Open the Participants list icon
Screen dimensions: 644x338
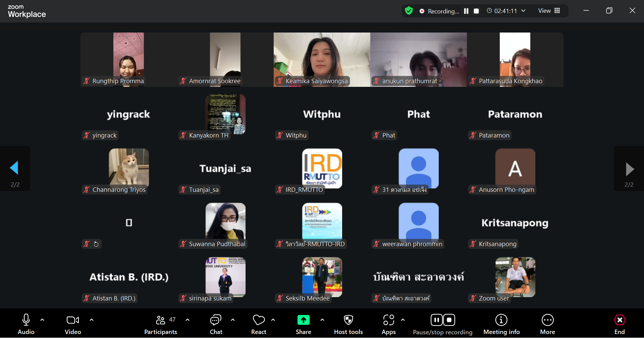161,320
